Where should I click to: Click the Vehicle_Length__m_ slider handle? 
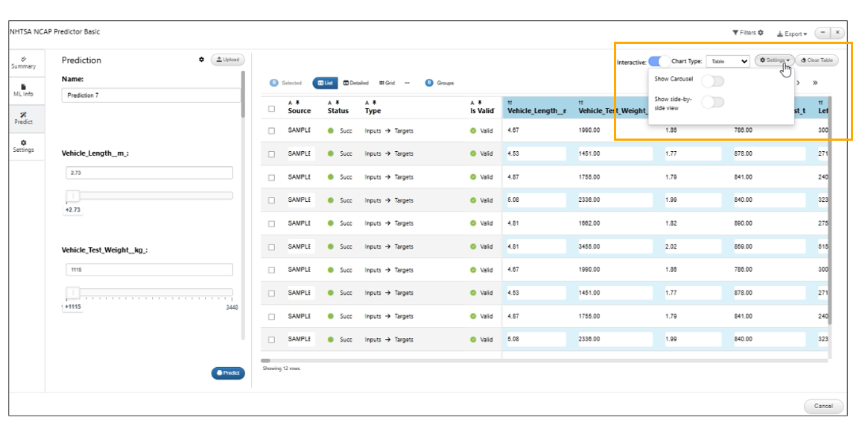(x=73, y=196)
